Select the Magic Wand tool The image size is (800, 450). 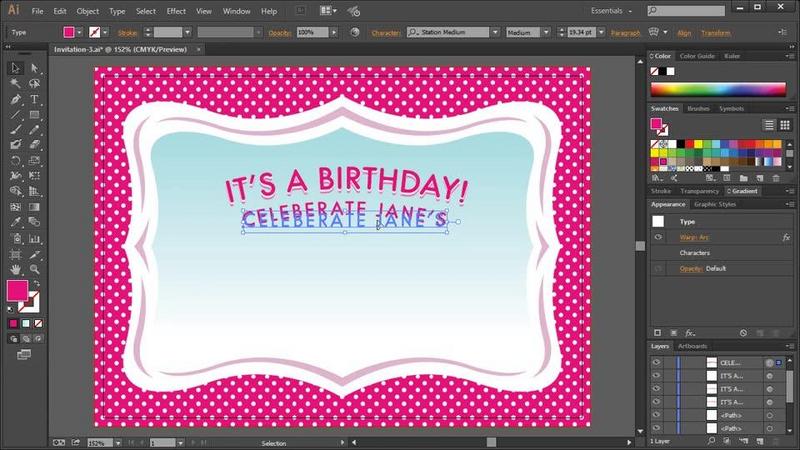15,83
